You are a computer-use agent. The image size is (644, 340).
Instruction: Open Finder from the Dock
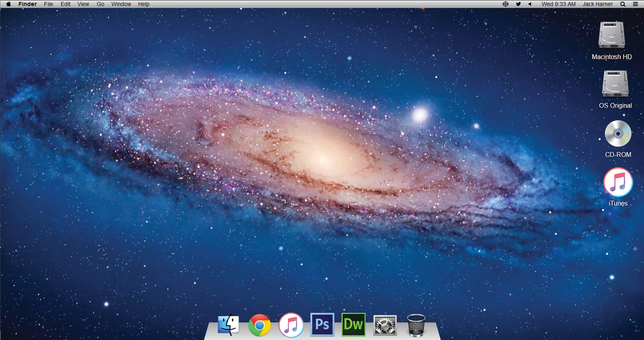click(x=228, y=325)
